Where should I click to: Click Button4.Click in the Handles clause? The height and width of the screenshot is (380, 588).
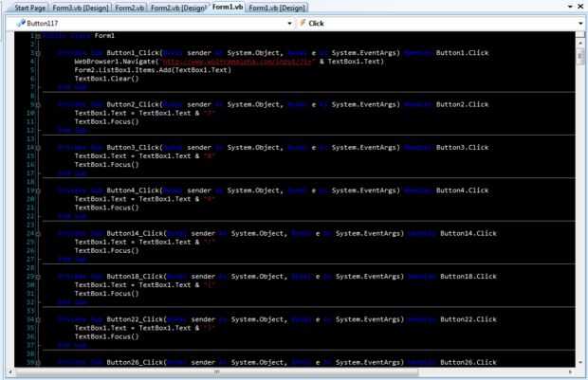coord(462,190)
